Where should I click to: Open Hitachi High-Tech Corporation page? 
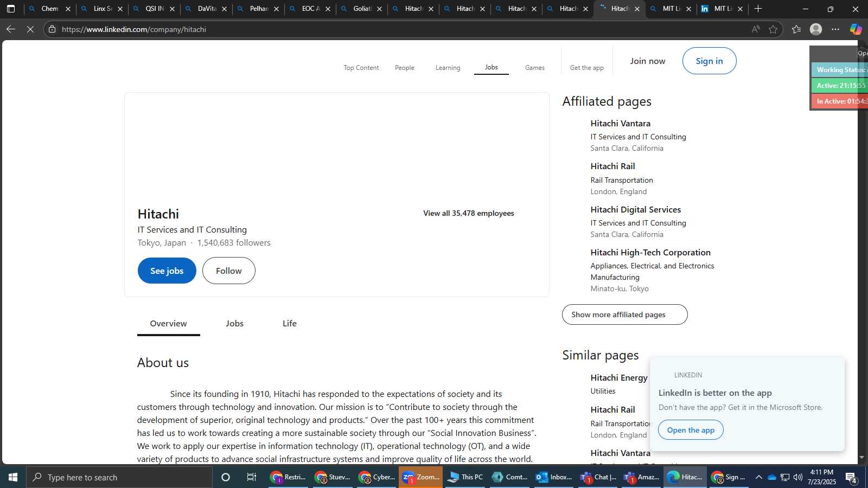coord(650,253)
